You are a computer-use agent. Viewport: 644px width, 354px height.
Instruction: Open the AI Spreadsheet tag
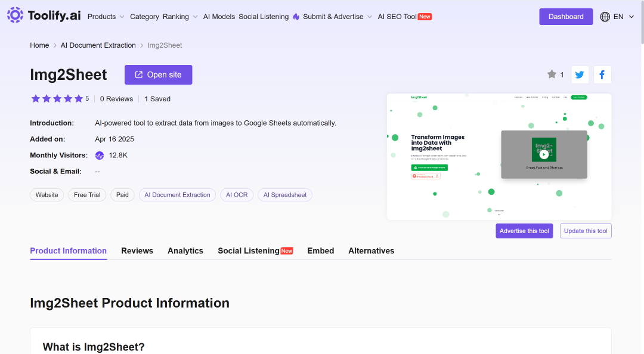pos(285,195)
